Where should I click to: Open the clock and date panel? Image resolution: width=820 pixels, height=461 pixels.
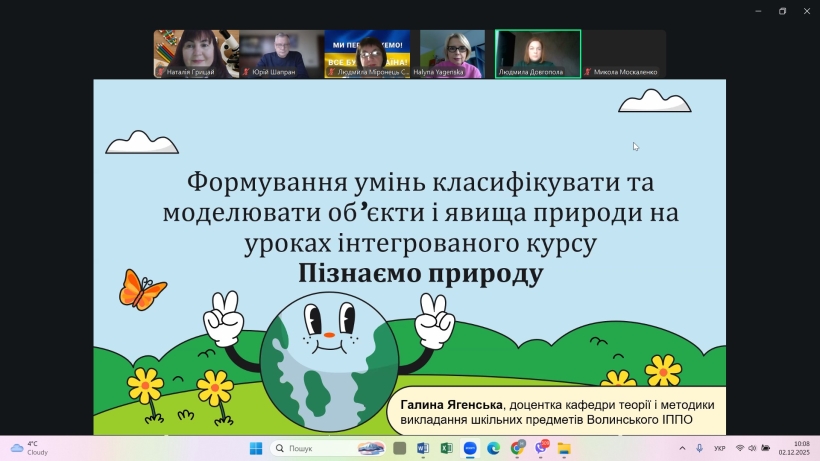(x=801, y=448)
